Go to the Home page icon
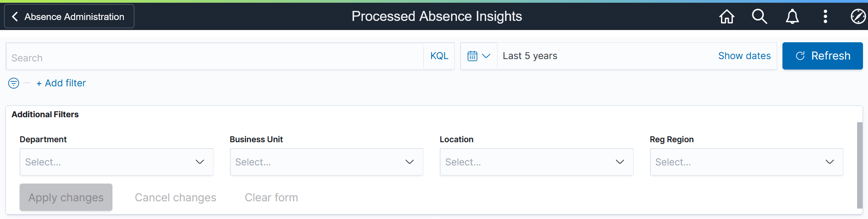This screenshot has height=219, width=868. click(726, 16)
